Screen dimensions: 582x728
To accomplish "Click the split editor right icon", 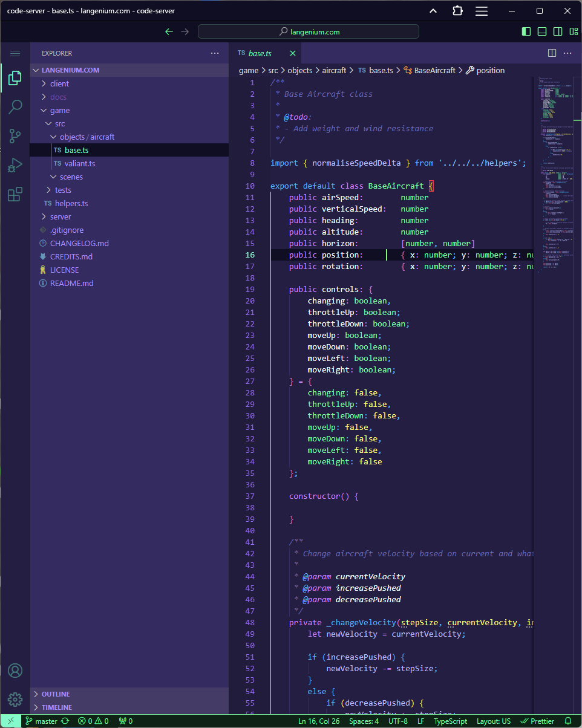I will 552,53.
